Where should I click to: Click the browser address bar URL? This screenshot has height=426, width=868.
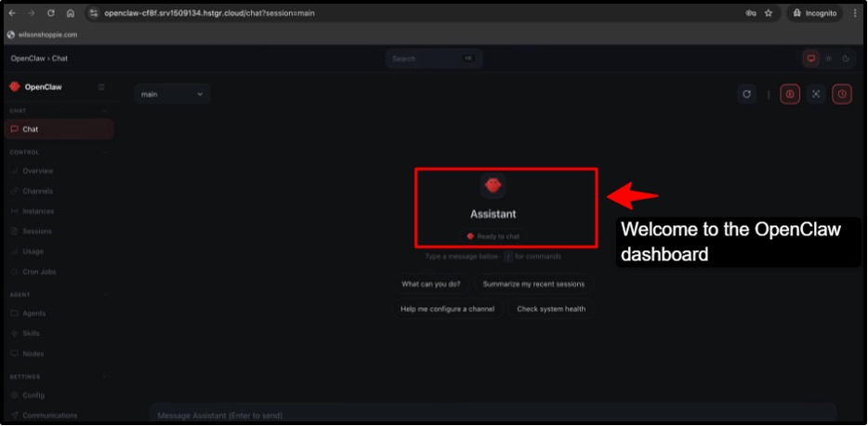[x=209, y=13]
